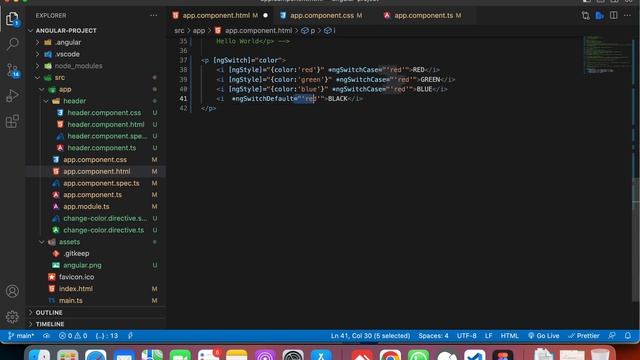Open Podcasts from the Dock
The width and height of the screenshot is (640, 360).
coord(265,354)
